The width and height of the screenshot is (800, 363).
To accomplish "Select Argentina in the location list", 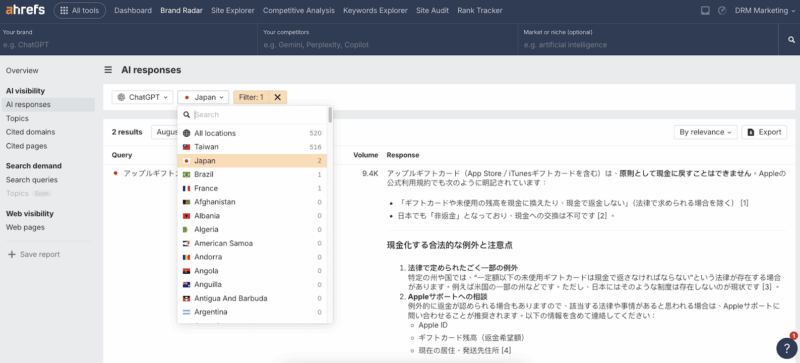I will [252, 312].
